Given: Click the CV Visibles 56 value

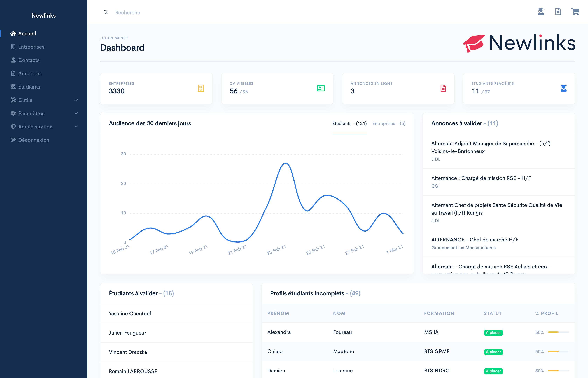Looking at the screenshot, I should tap(234, 91).
